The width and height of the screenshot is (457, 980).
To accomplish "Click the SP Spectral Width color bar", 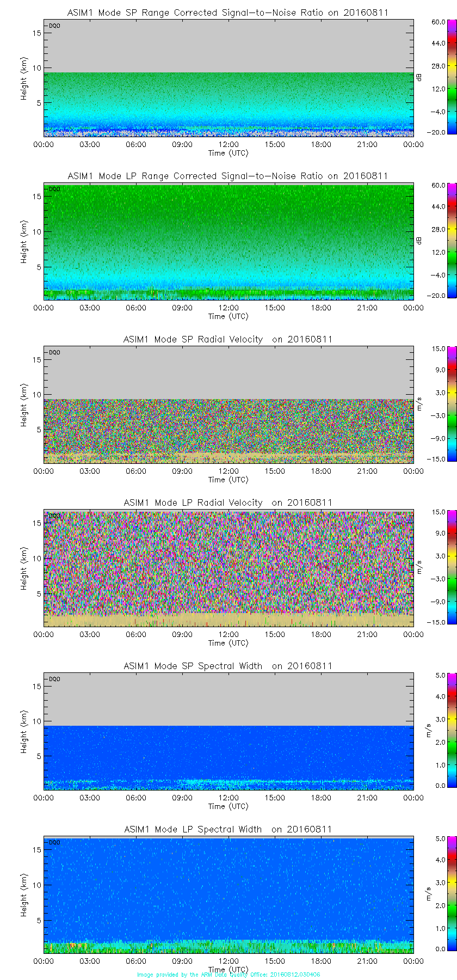I will (438, 730).
